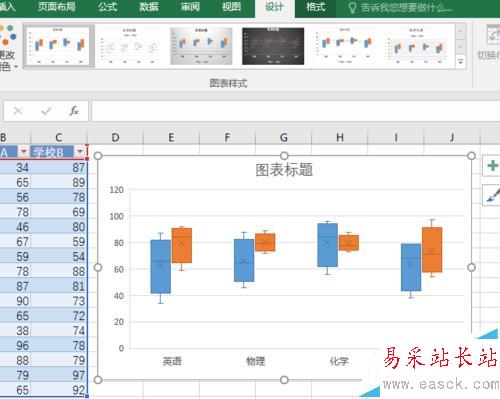Select the cell containing 54

pyautogui.click(x=59, y=256)
